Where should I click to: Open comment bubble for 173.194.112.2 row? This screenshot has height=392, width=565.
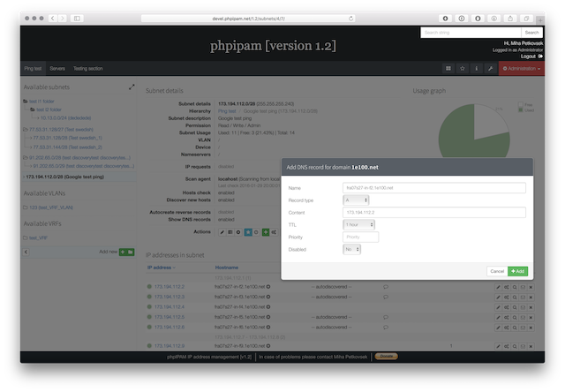coord(386,287)
